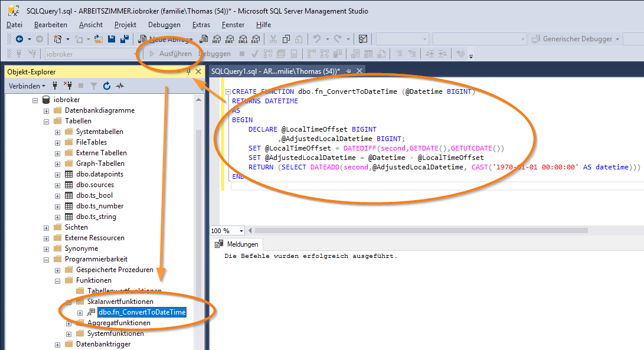Click the Ausführen execute button
The width and height of the screenshot is (644, 350).
point(171,54)
